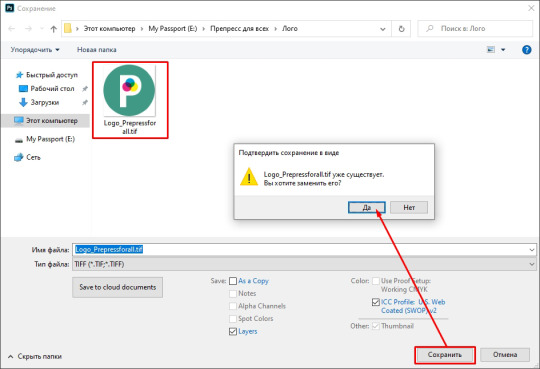The image size is (540, 369).
Task: Select 'Этот компьютер' in the sidebar
Action: (x=45, y=121)
